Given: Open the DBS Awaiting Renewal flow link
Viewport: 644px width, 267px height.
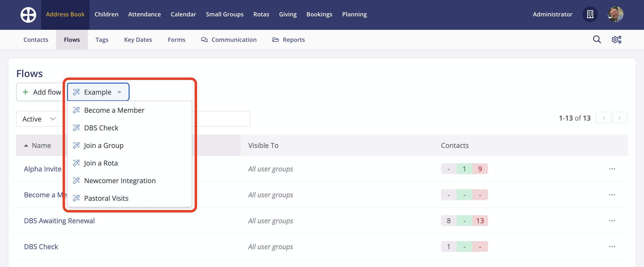Looking at the screenshot, I should point(59,221).
